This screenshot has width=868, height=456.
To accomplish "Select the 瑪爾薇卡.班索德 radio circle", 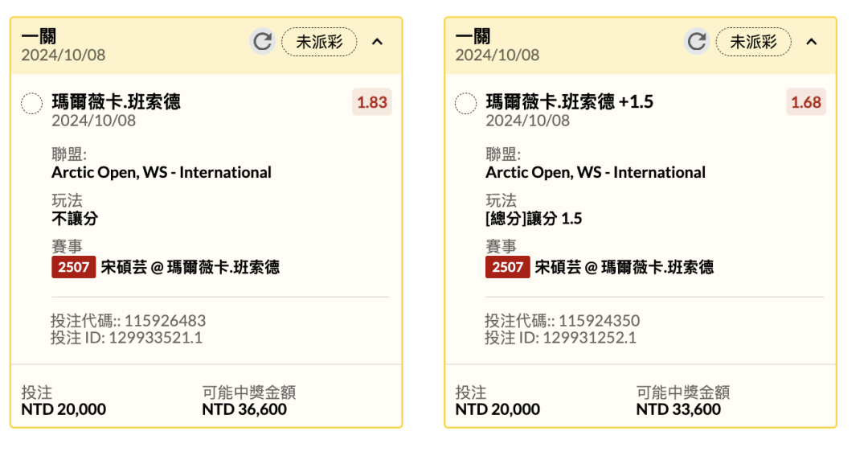I will click(31, 103).
